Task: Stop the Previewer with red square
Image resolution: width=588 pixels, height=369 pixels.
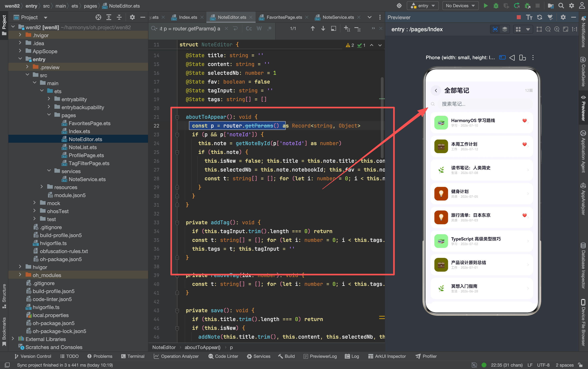Action: [519, 17]
